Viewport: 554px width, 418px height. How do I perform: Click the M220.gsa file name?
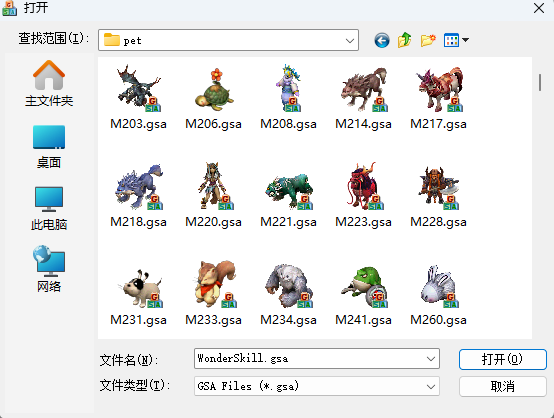coord(213,222)
